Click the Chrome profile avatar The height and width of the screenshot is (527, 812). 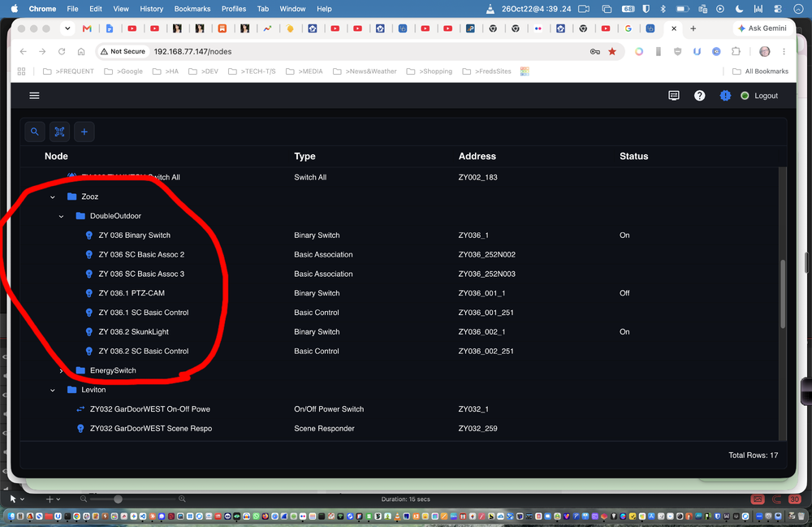[x=764, y=51]
